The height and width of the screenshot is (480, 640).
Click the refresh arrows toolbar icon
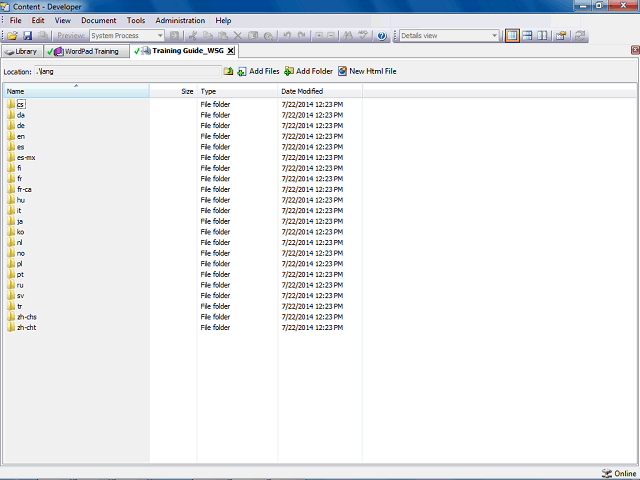point(580,36)
